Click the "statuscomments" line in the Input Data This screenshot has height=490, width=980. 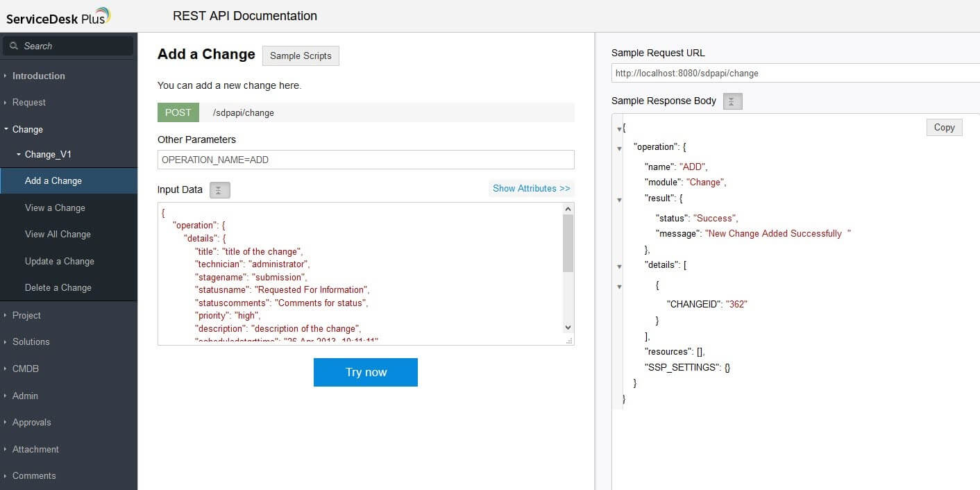click(281, 303)
